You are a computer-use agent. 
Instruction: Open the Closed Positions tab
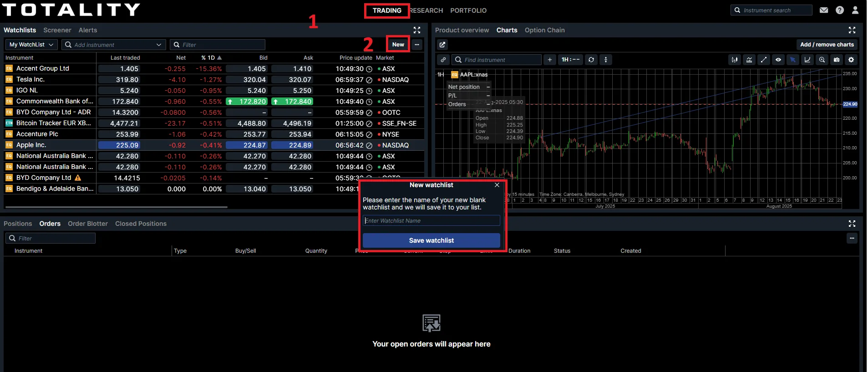141,224
